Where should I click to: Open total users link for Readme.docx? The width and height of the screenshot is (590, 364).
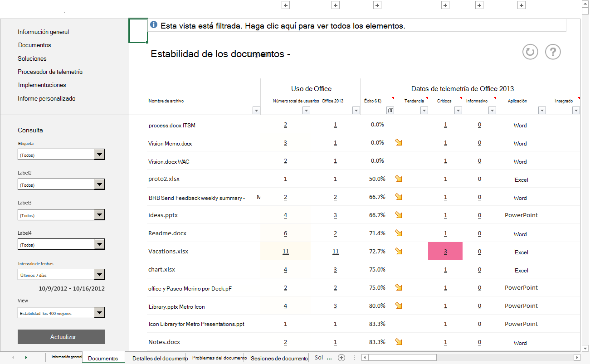[x=285, y=233]
